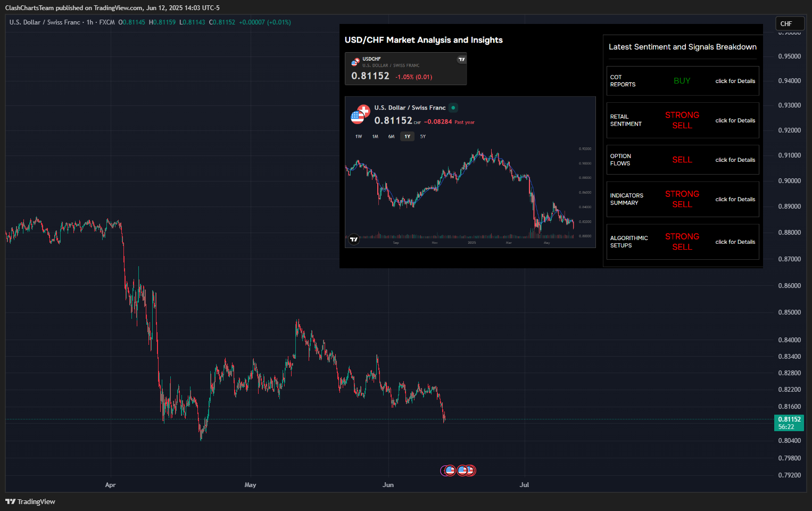Switch mini chart to 6M range

coord(391,137)
